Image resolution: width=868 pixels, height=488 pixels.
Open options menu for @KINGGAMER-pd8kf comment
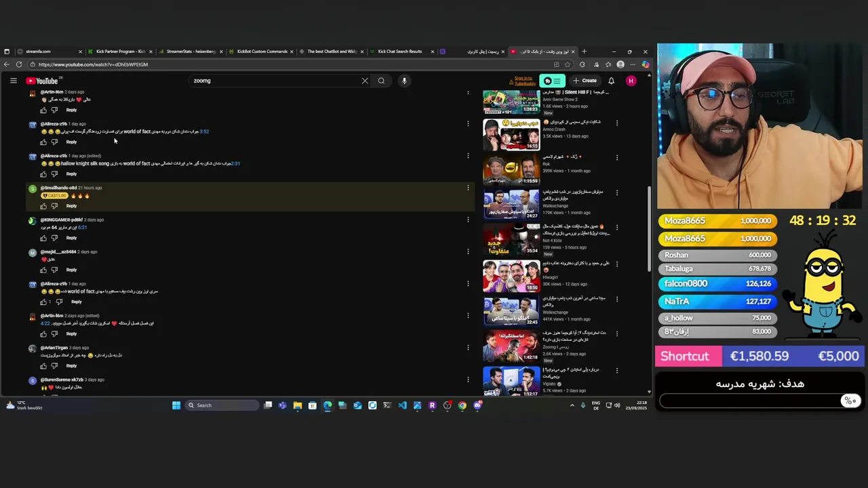(468, 219)
